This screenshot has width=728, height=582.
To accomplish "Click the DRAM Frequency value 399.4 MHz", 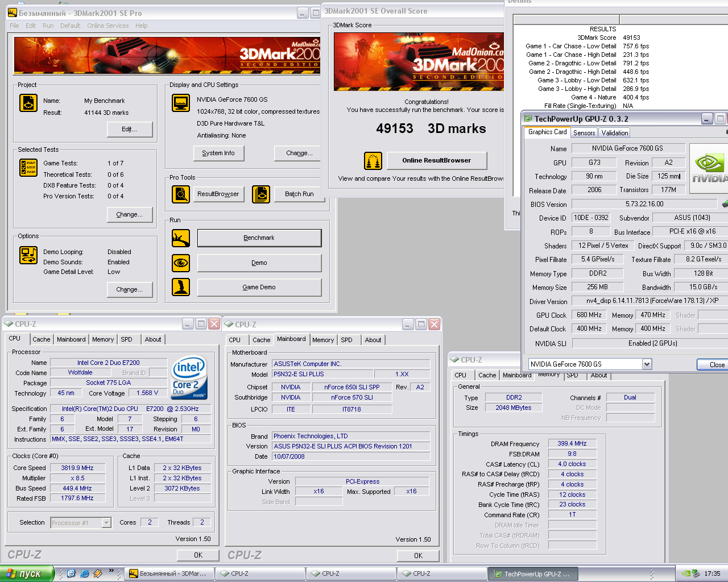I will (x=572, y=443).
